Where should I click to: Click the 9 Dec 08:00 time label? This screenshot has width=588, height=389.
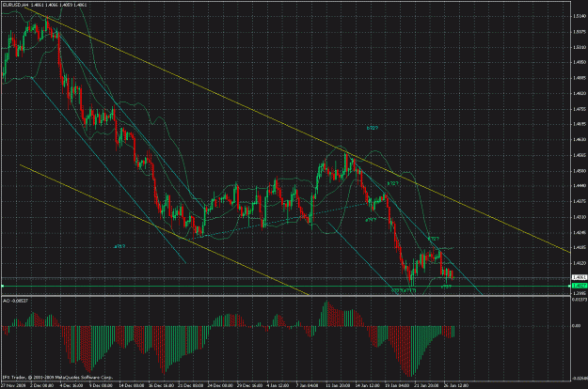[101, 385]
